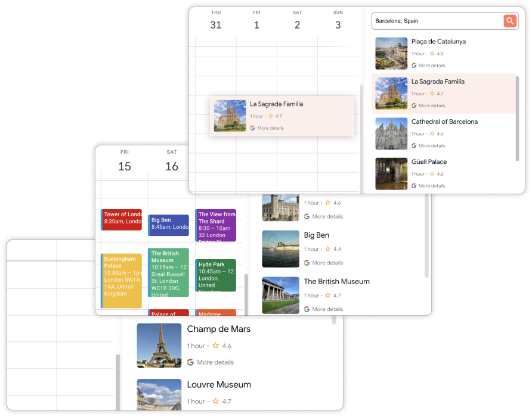Open More details link for Big Ben

(327, 263)
